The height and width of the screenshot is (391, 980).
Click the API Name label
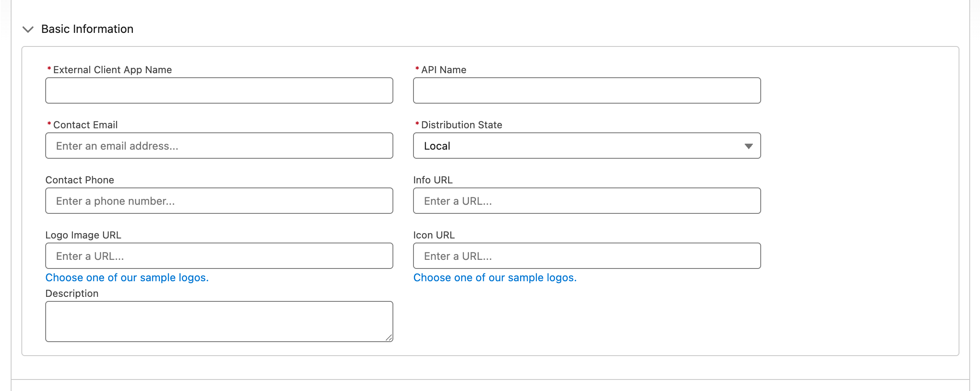[444, 70]
